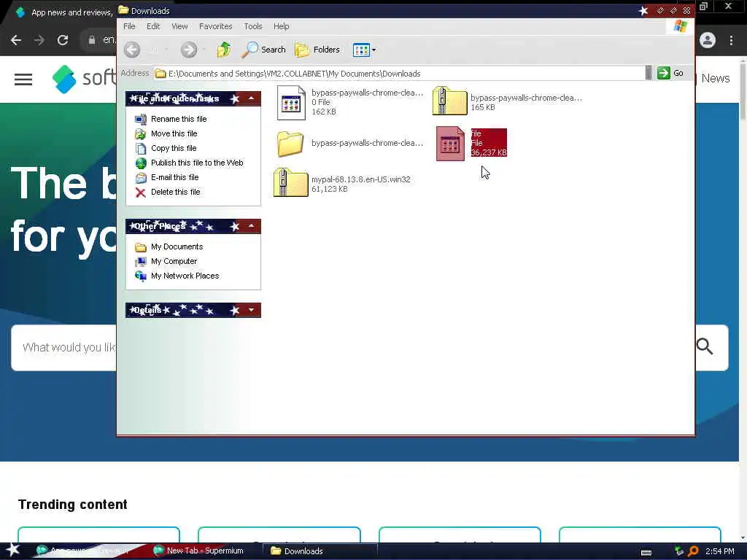Reload the browser page

63,40
